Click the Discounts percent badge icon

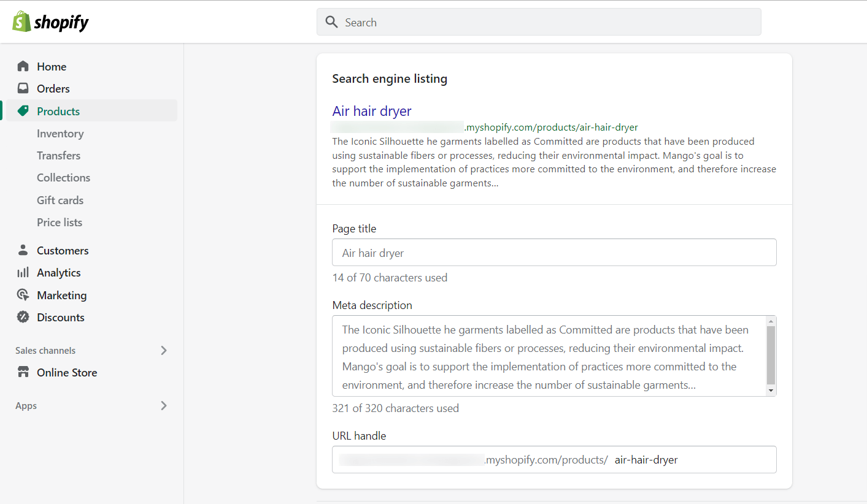[23, 317]
